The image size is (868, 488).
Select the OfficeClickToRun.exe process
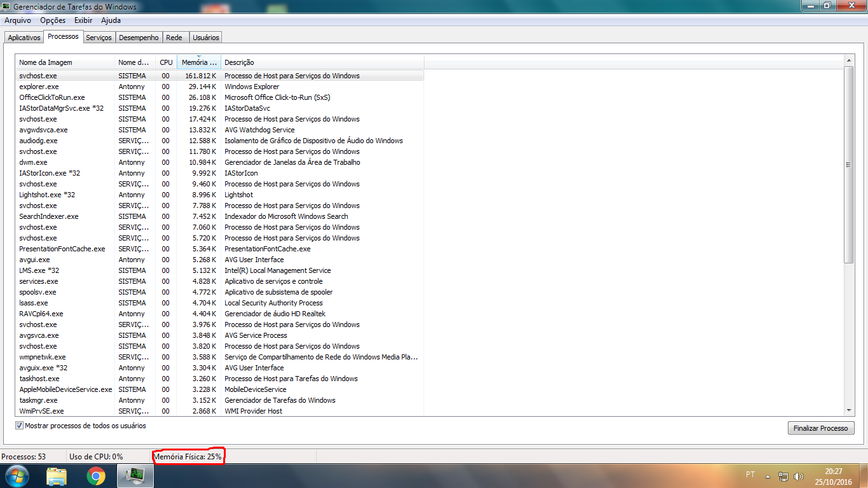pyautogui.click(x=219, y=97)
